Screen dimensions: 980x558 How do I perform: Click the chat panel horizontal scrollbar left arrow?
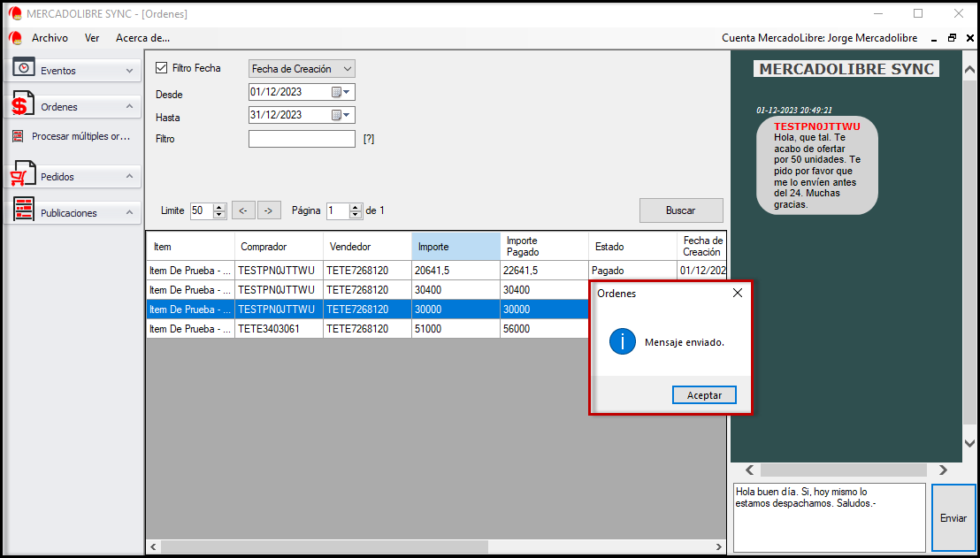749,470
